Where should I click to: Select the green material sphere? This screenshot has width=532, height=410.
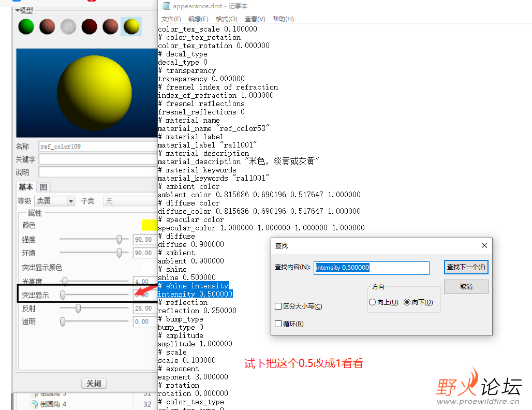point(26,27)
